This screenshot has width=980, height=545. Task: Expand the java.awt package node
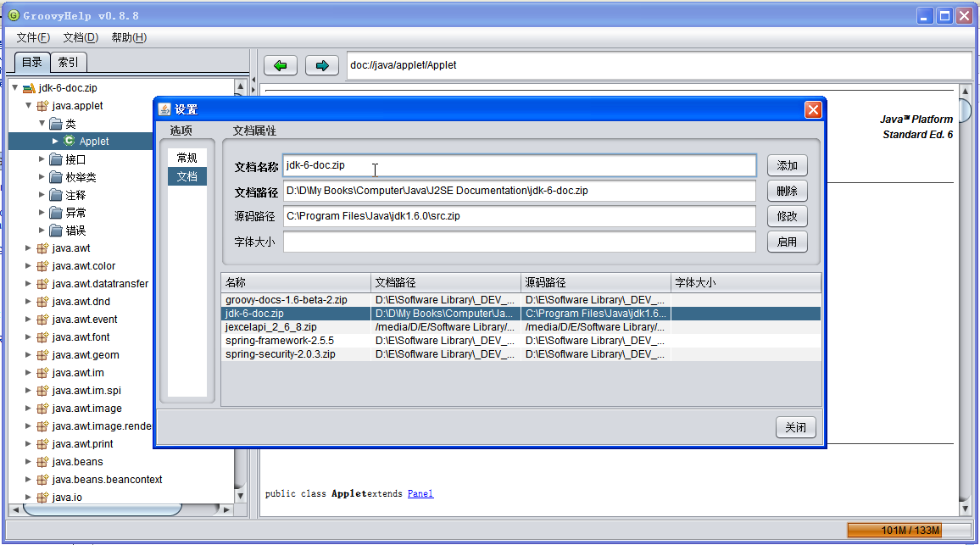(x=28, y=248)
